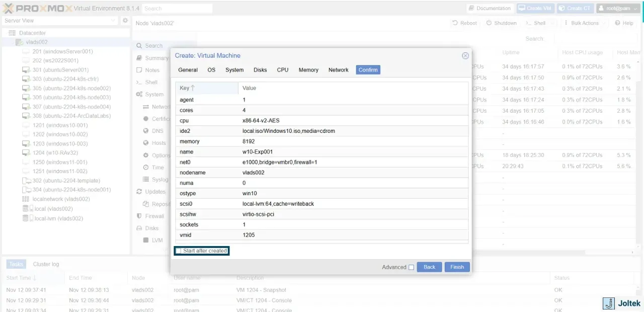
Task: Select node vlads002 in the tree
Action: click(36, 42)
